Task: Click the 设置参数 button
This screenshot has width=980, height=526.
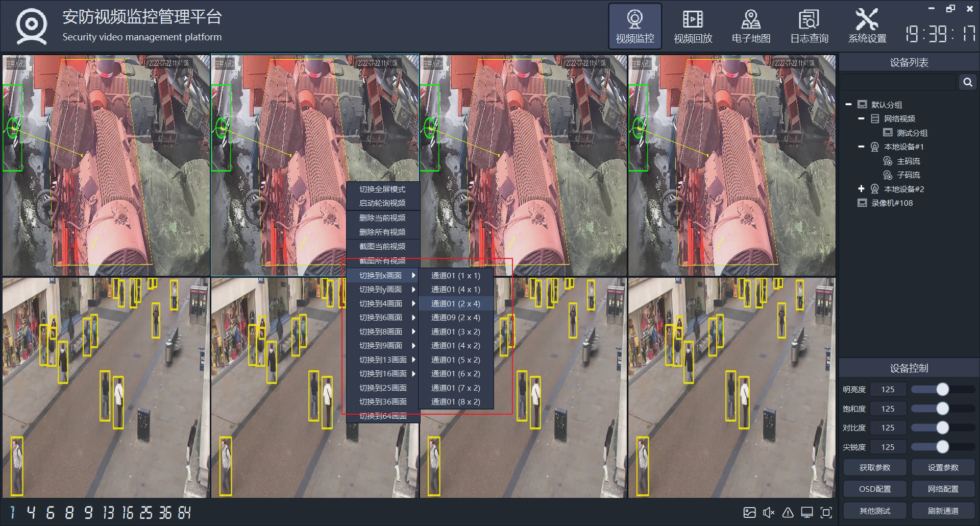Action: pyautogui.click(x=943, y=467)
